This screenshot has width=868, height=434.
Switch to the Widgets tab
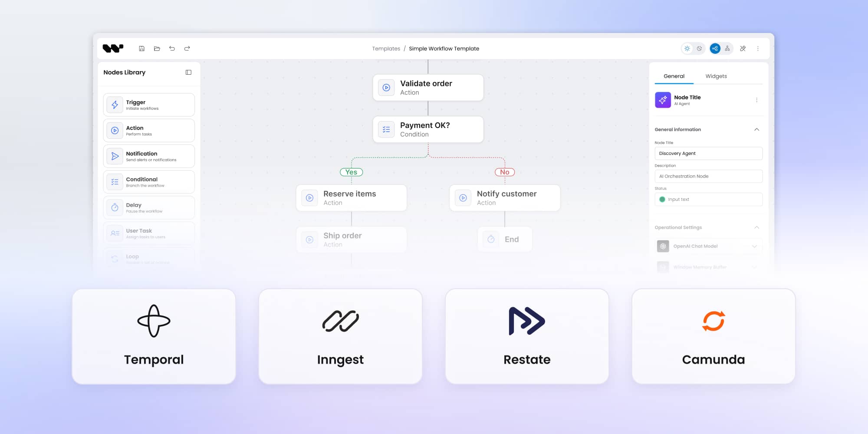[716, 76]
